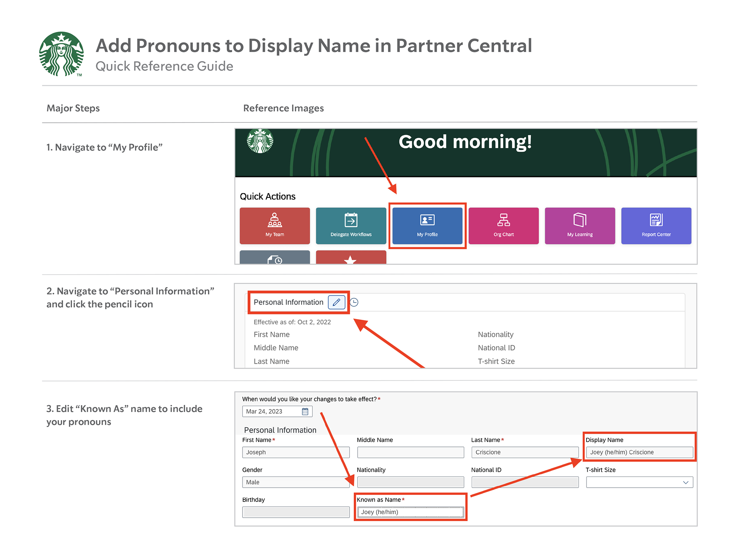
Task: Click the Middle Name label in the read-only view
Action: coord(276,348)
